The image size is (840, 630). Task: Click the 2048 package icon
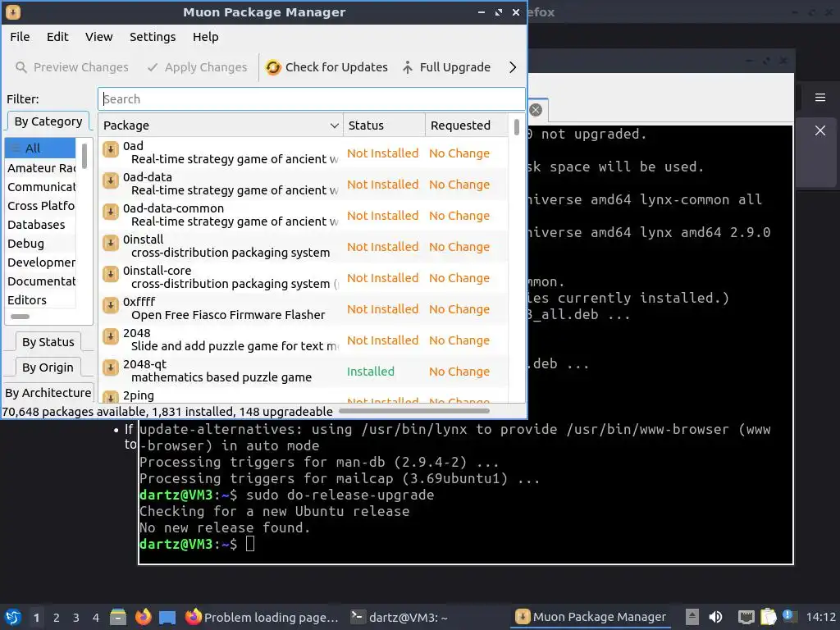111,336
